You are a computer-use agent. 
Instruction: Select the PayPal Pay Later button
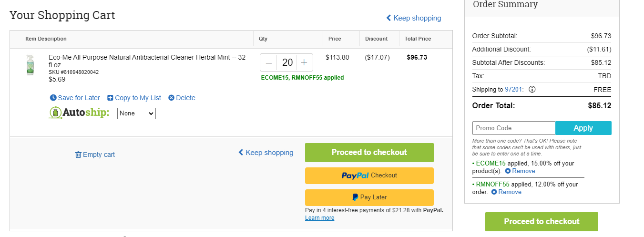[369, 197]
